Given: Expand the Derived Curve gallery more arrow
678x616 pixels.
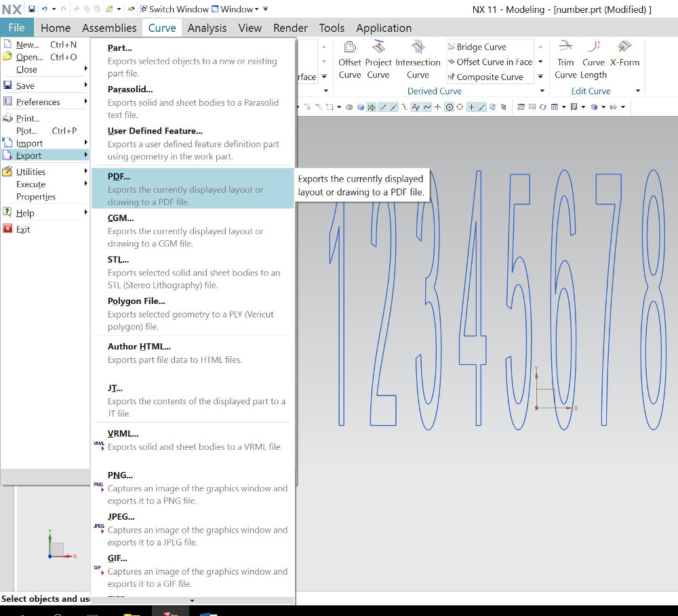Looking at the screenshot, I should tap(540, 77).
